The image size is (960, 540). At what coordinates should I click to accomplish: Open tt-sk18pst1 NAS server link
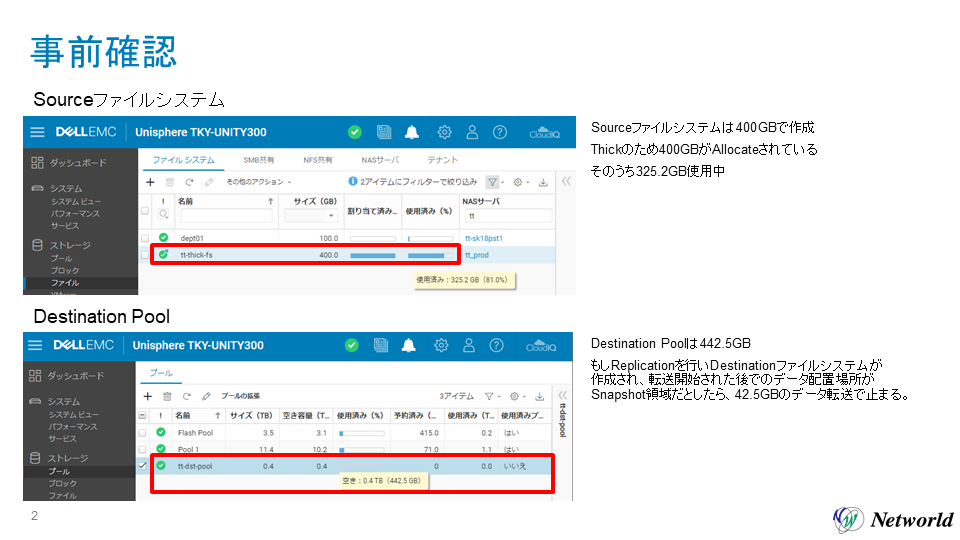(484, 238)
